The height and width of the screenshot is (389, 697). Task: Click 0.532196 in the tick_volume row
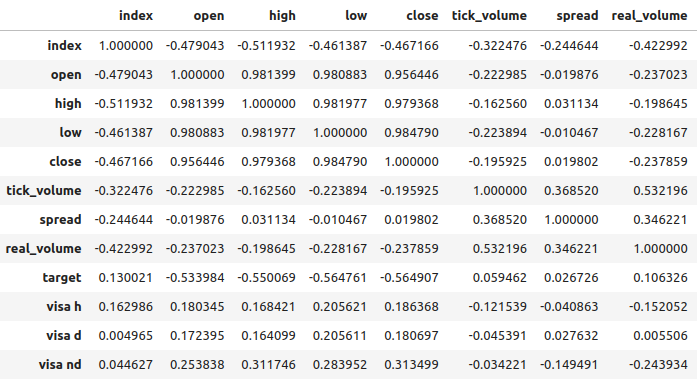click(661, 191)
